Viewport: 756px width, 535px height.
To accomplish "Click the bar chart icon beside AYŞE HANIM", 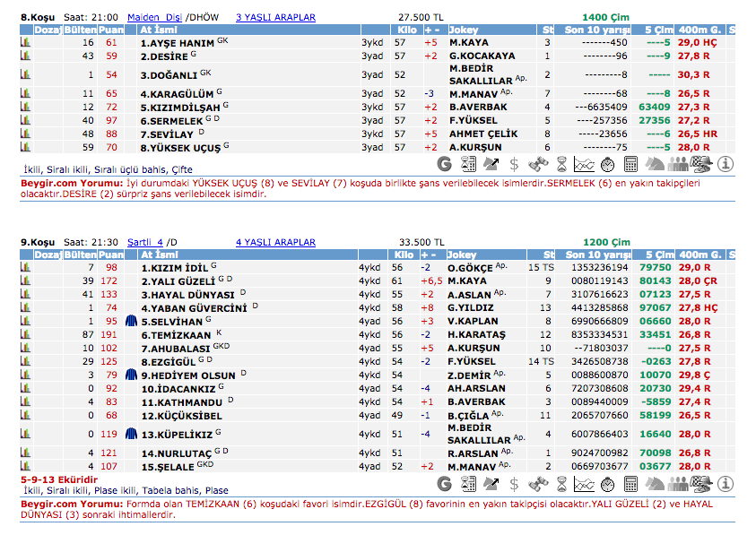I will tap(25, 42).
